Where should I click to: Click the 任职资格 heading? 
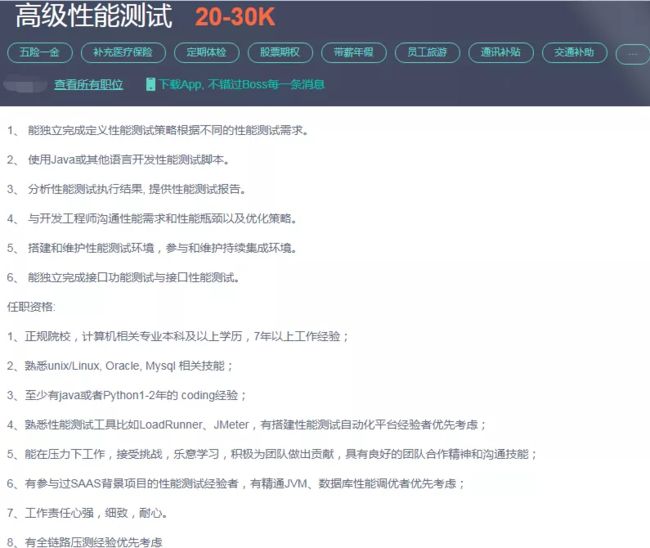point(31,307)
